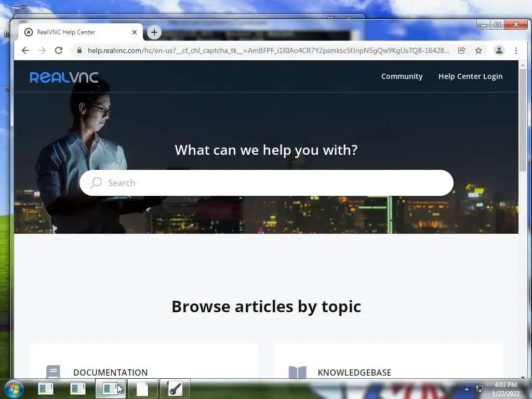This screenshot has width=532, height=399.
Task: Open Help Center Login
Action: [x=470, y=76]
